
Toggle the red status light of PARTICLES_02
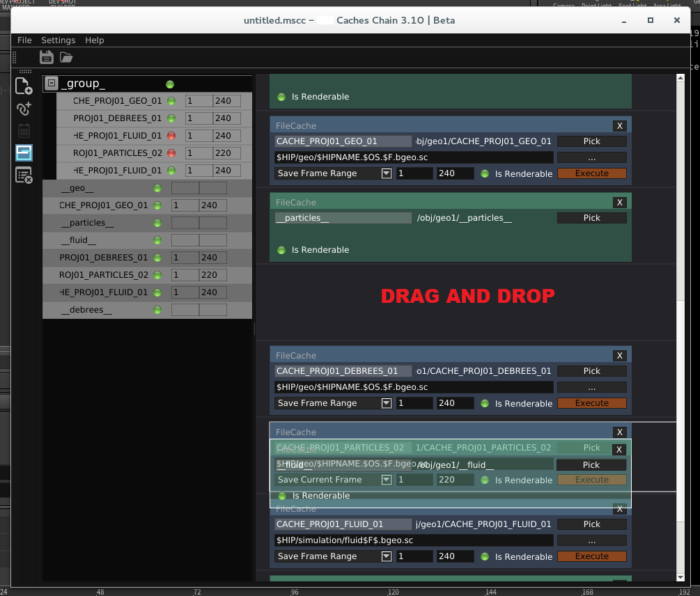[x=171, y=153]
